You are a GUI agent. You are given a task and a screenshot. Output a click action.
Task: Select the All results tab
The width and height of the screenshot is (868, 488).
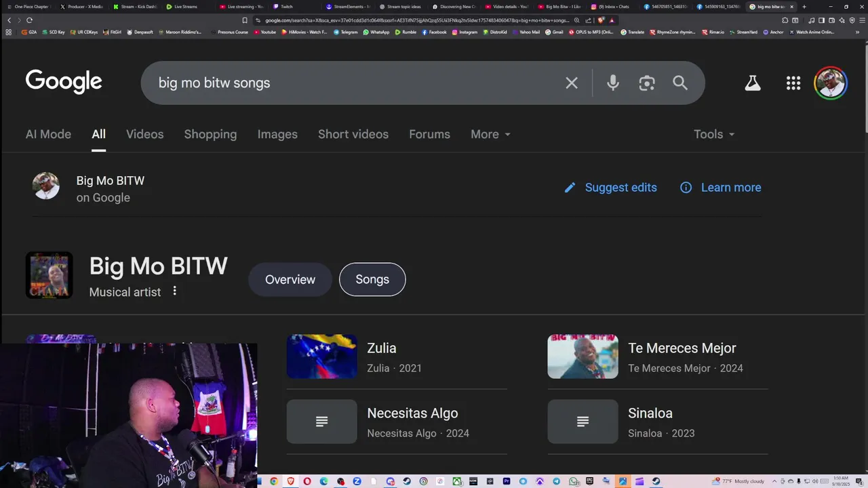(99, 134)
